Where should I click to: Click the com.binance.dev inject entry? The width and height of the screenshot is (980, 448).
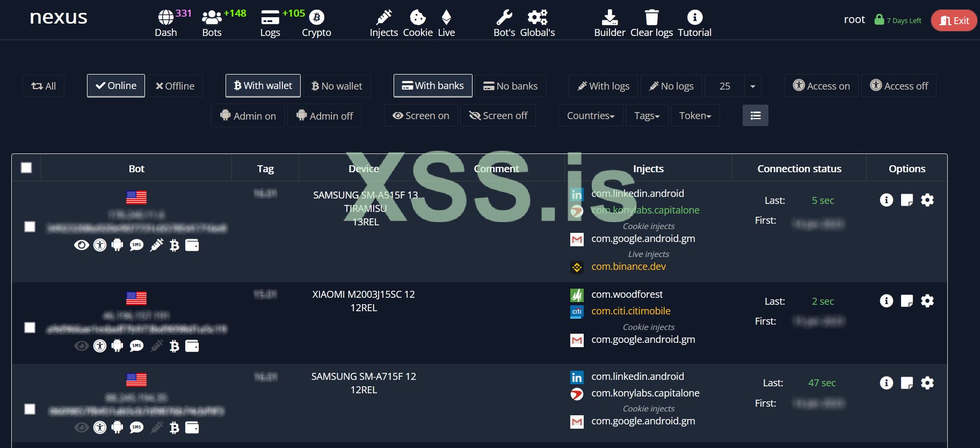[x=629, y=267]
